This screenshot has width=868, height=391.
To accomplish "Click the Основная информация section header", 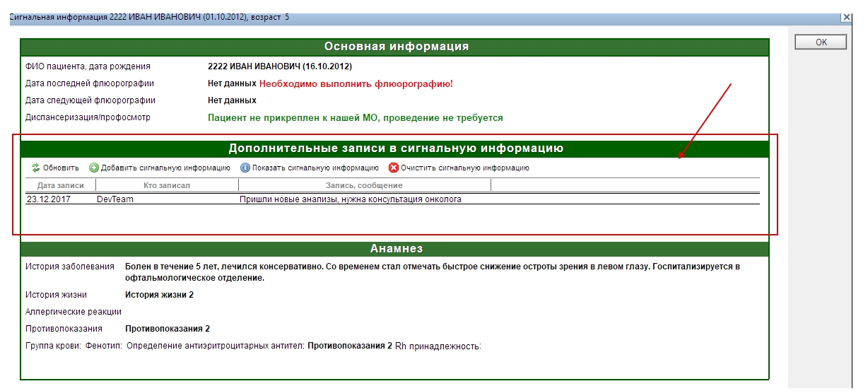I will (396, 47).
